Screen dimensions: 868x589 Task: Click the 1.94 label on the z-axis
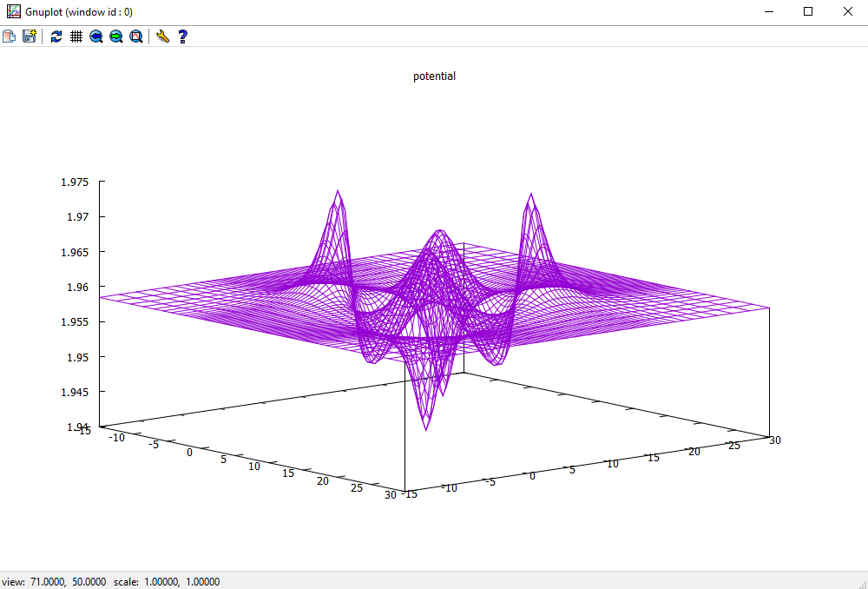click(x=77, y=427)
